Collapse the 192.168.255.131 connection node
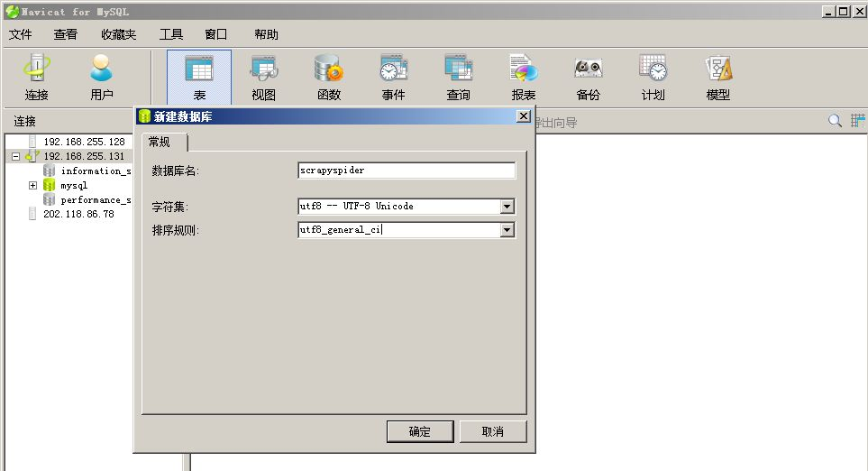 point(15,156)
